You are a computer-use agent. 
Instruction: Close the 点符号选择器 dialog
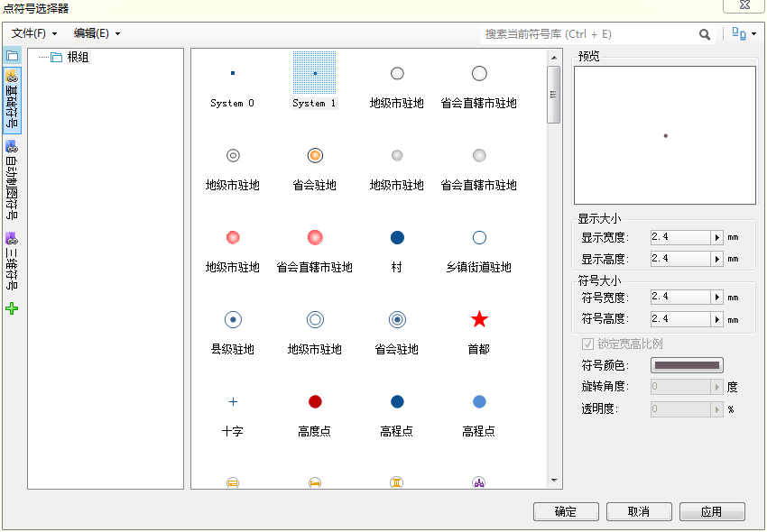(744, 5)
